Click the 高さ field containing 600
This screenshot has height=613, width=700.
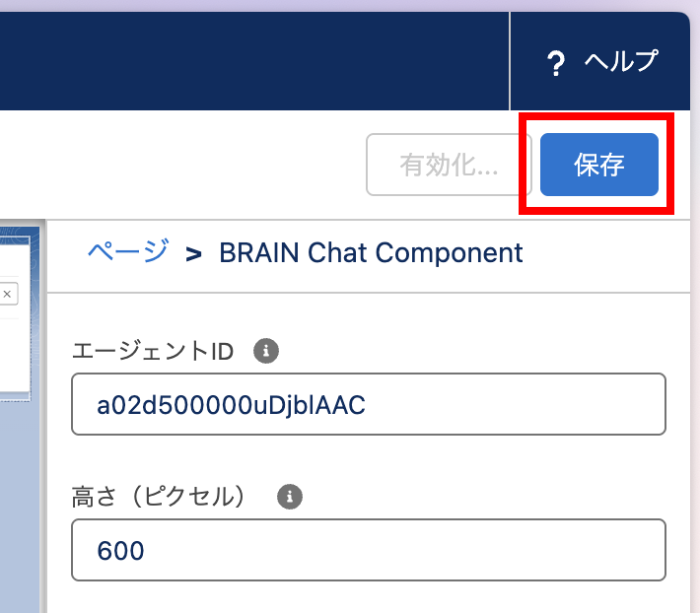pyautogui.click(x=368, y=550)
